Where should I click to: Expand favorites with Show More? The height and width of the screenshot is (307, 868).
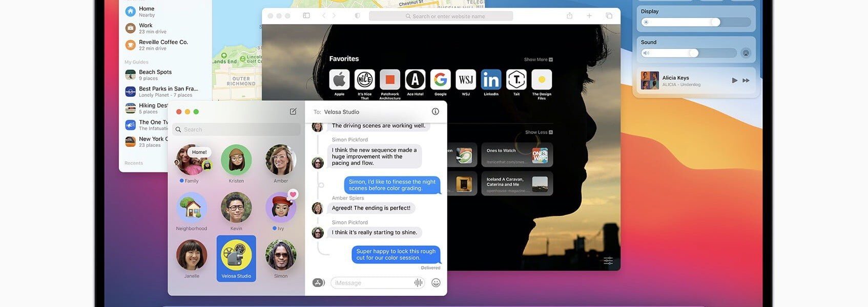[x=538, y=59]
